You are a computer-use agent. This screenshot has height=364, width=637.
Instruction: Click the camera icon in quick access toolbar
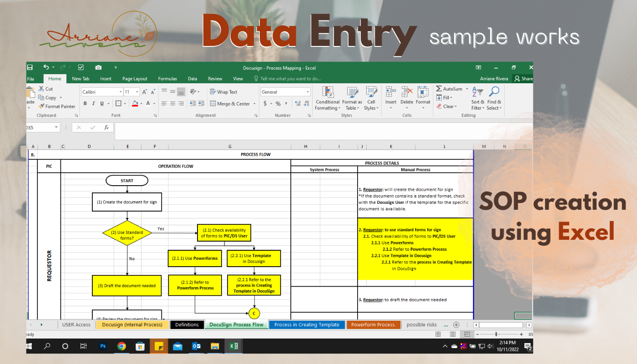pos(98,67)
